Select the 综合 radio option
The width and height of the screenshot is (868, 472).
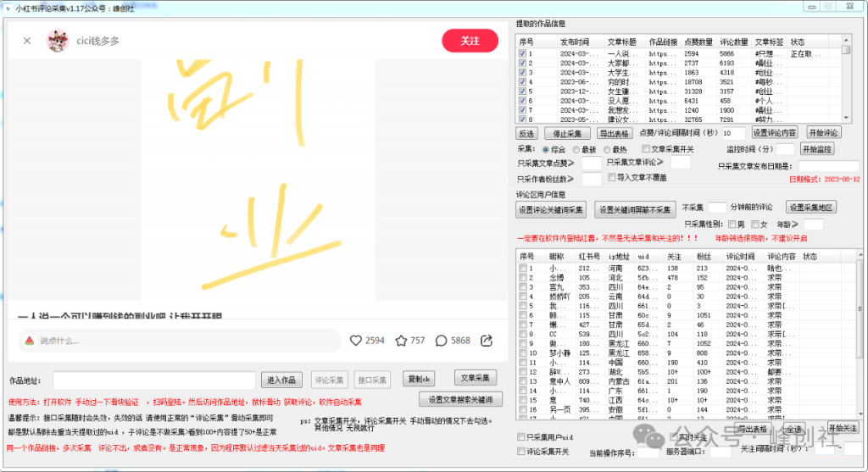[546, 149]
